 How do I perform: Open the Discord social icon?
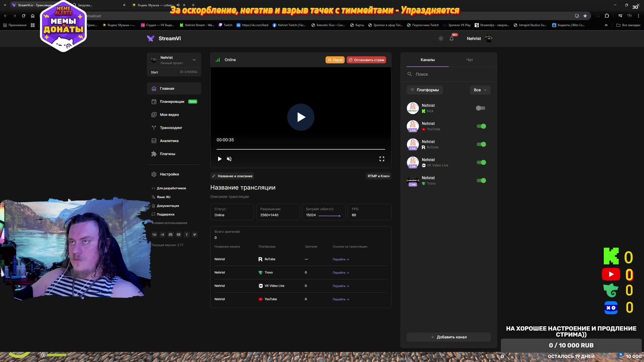click(171, 235)
